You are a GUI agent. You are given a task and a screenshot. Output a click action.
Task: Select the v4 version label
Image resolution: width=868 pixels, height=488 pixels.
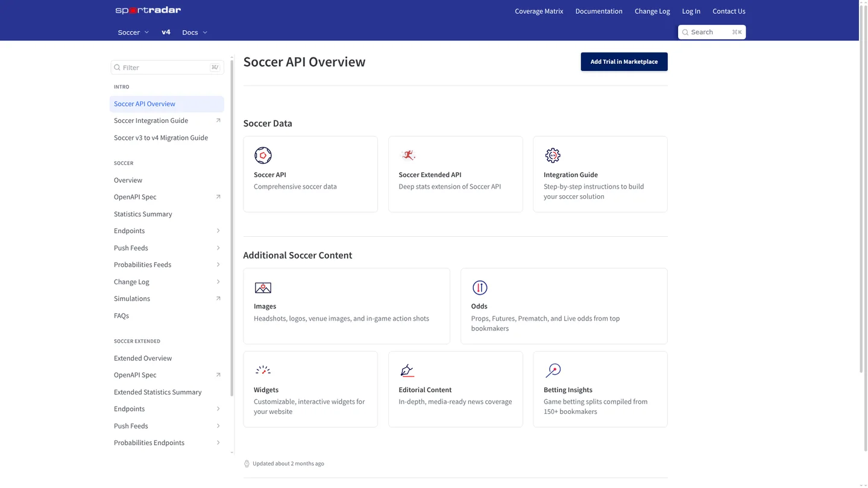166,33
